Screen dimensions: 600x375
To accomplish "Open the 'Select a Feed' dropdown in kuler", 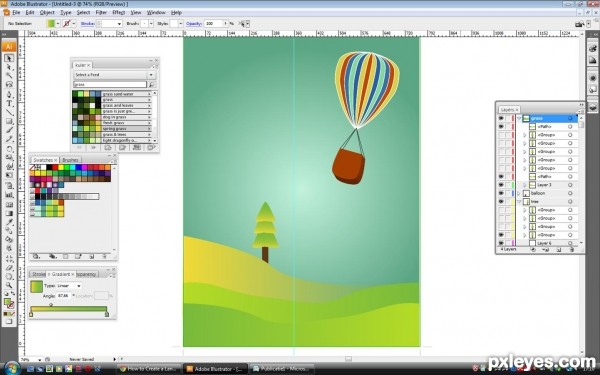I will tap(114, 75).
